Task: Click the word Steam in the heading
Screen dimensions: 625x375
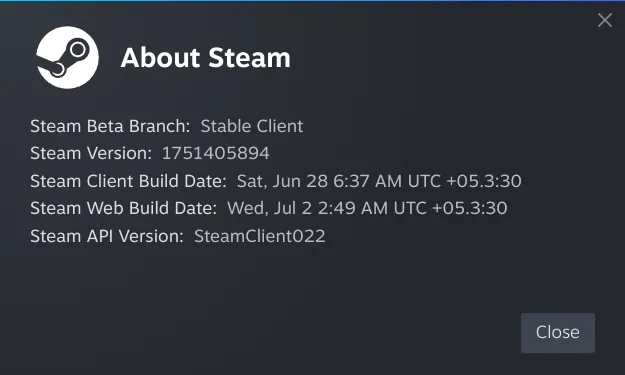Action: pyautogui.click(x=250, y=58)
